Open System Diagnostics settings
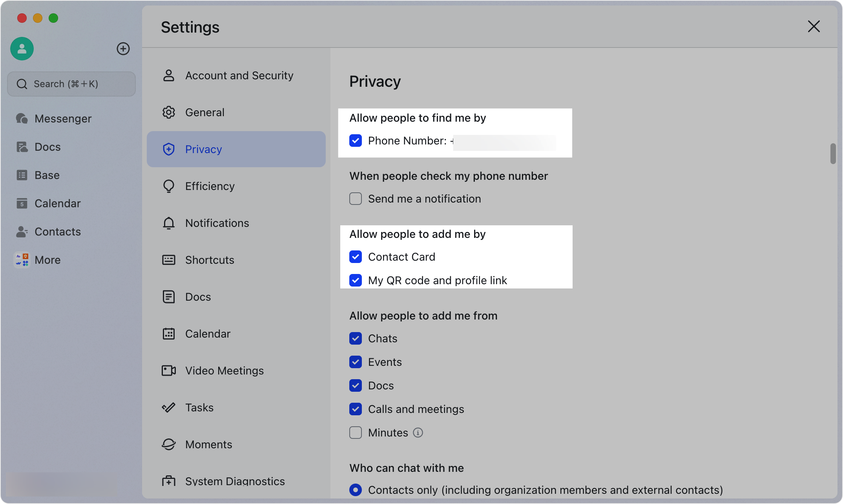843x504 pixels. [x=235, y=481]
